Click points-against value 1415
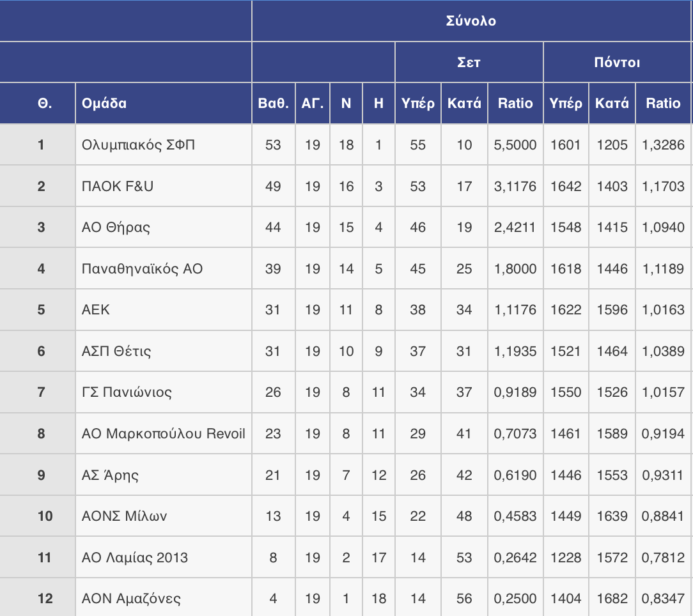693x616 pixels. [x=612, y=227]
